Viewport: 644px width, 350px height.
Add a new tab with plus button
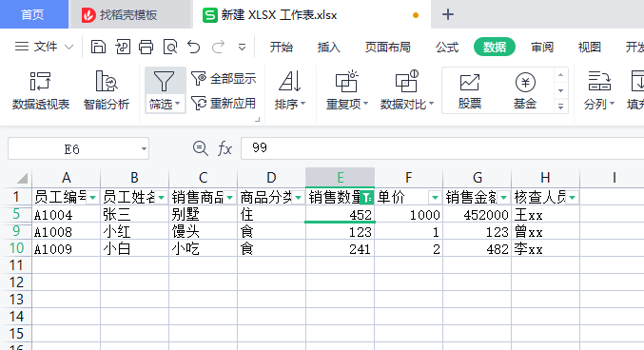click(x=448, y=15)
